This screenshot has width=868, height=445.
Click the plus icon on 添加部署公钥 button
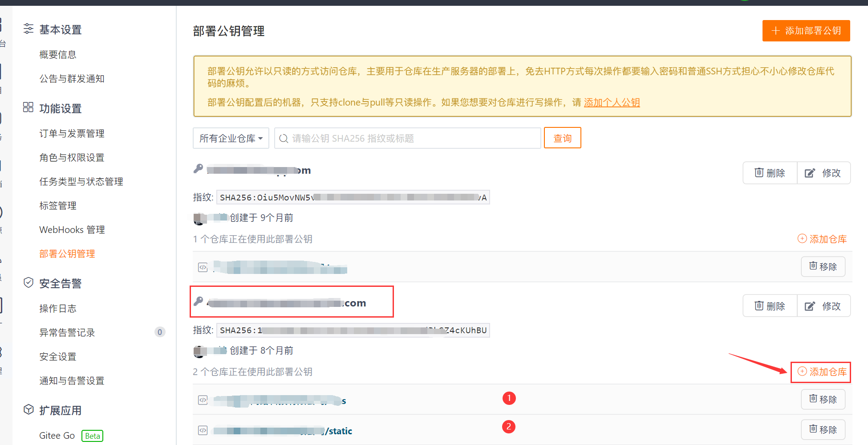tap(776, 31)
